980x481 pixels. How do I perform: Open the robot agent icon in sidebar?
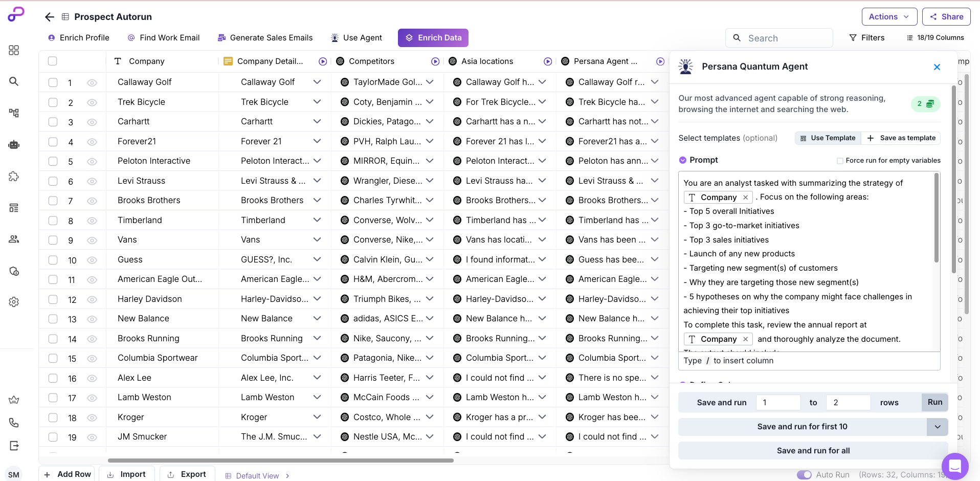coord(14,145)
